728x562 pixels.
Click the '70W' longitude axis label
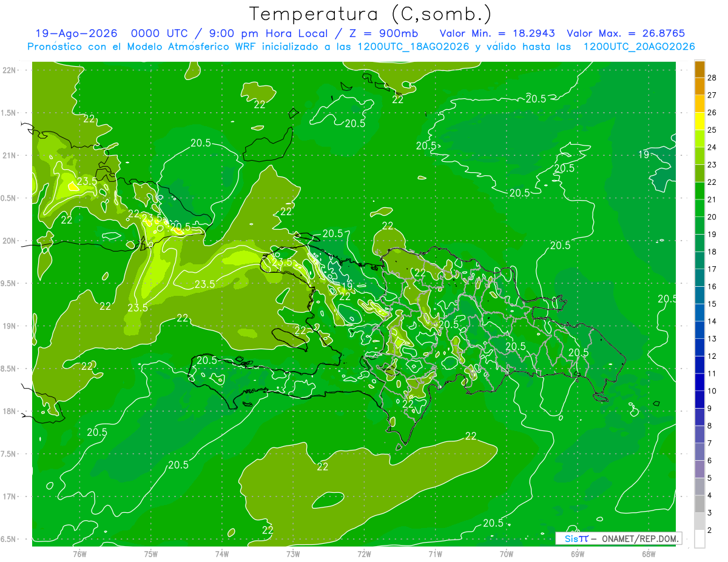click(507, 554)
